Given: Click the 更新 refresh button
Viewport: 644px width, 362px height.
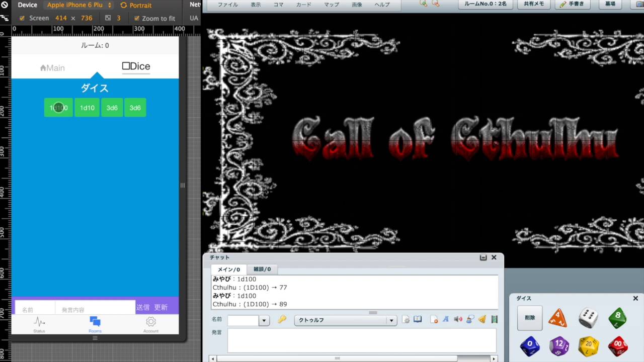Looking at the screenshot, I should [160, 307].
